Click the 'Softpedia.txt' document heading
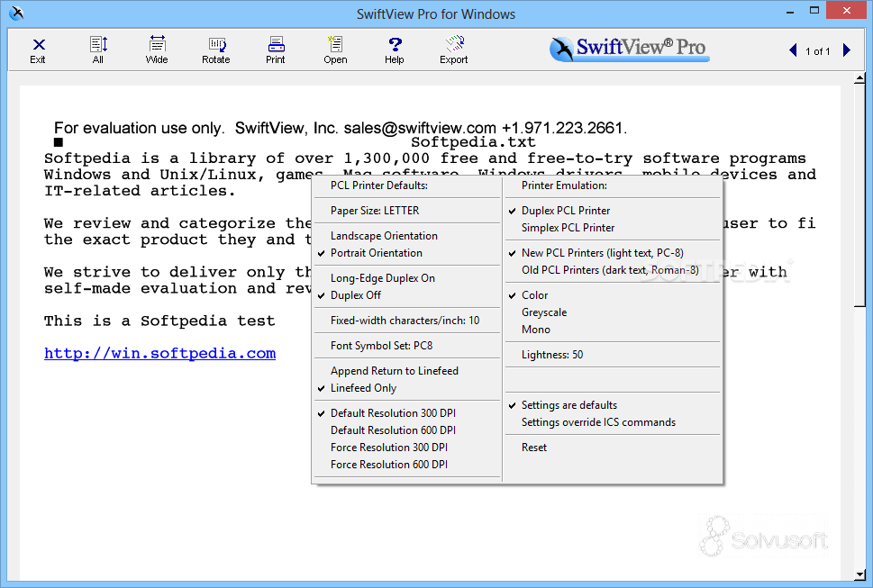 point(473,142)
